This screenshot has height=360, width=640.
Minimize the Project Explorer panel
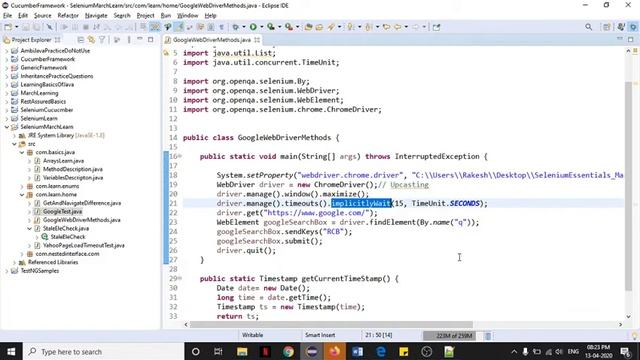[x=140, y=39]
